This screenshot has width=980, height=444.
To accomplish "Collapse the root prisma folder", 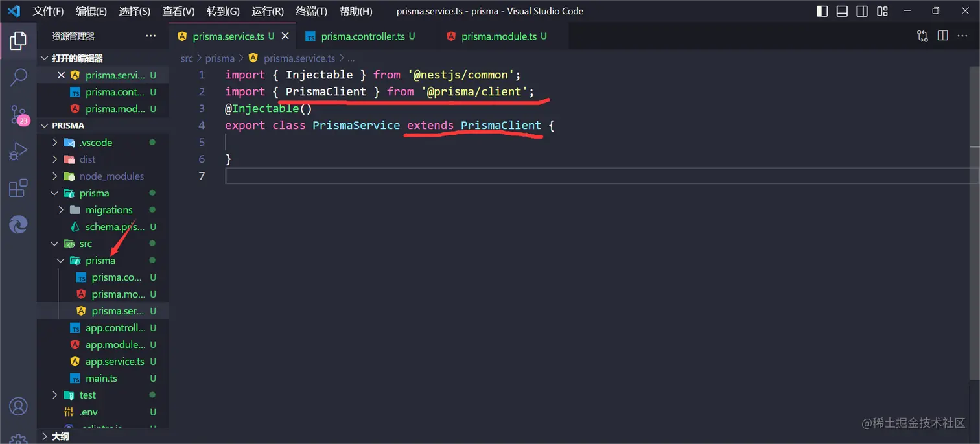I will [x=102, y=193].
